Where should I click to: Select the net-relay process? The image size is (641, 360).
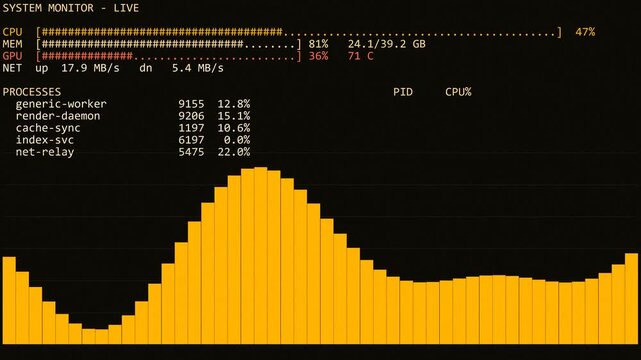point(132,152)
